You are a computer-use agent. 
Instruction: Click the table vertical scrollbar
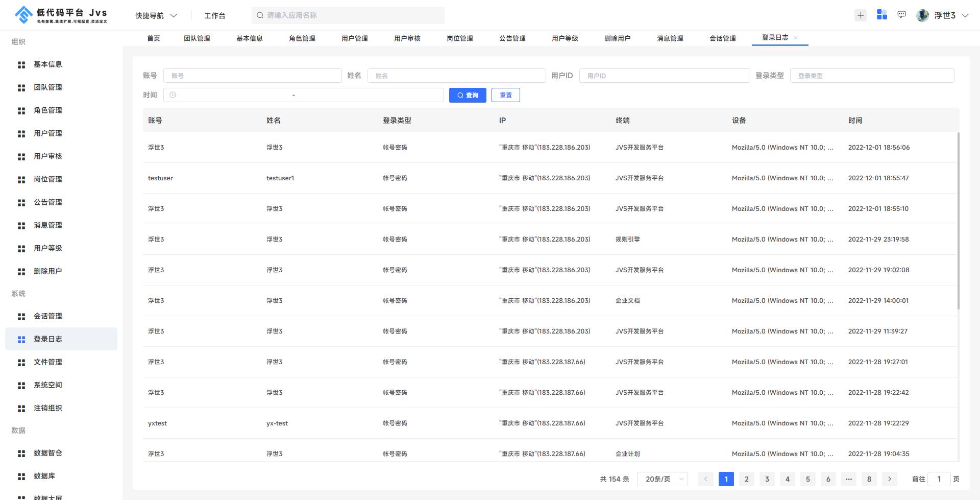coord(958,221)
